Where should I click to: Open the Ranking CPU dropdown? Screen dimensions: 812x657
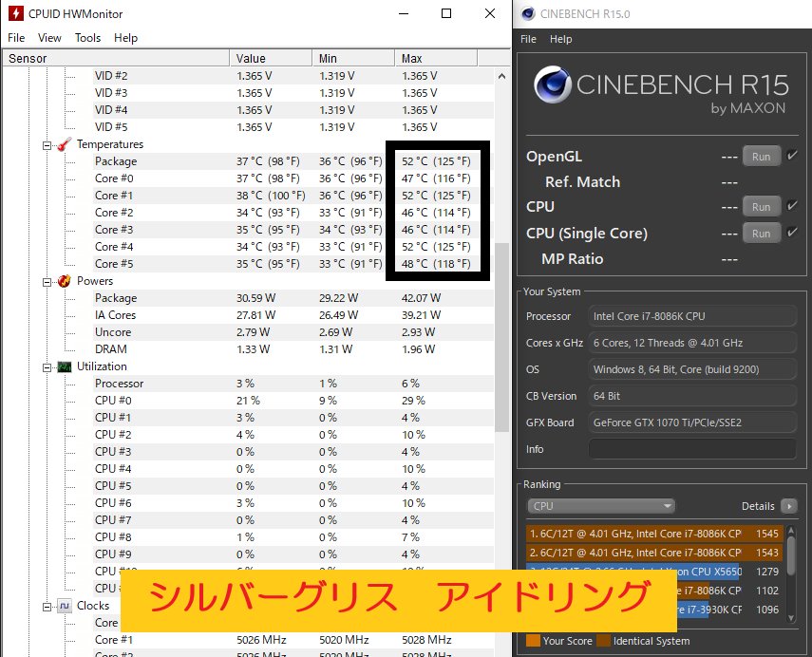[601, 506]
